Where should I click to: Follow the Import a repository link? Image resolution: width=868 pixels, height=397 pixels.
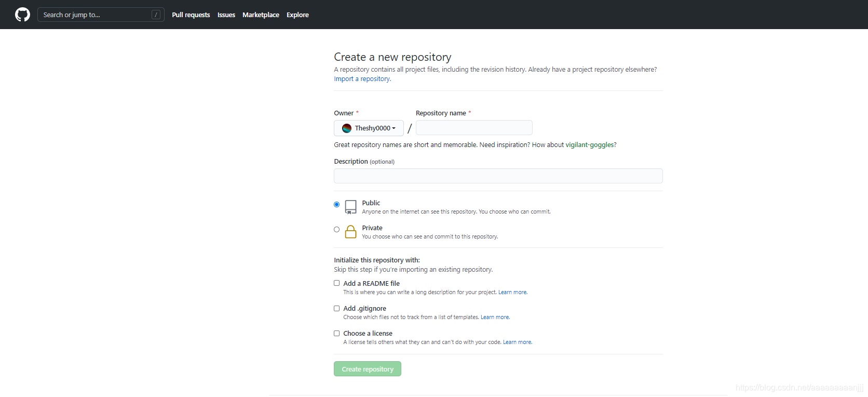click(362, 79)
